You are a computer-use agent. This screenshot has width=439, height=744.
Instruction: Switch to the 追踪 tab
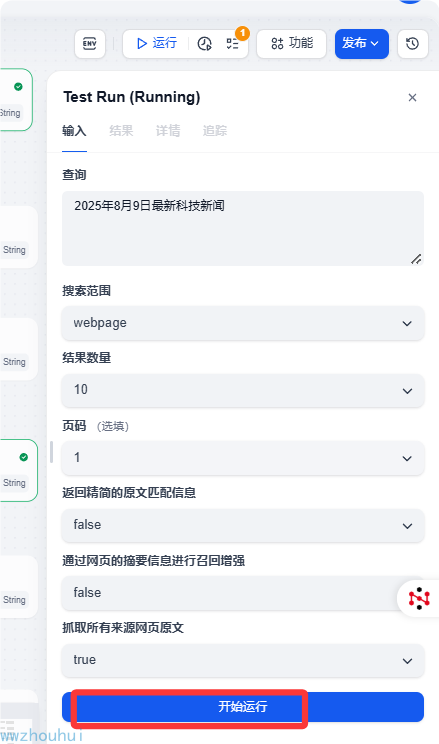pos(215,131)
